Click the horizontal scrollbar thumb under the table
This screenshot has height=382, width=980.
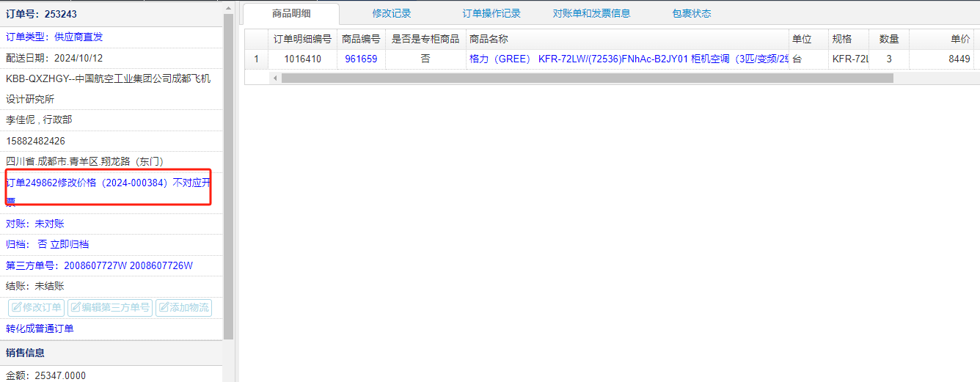point(587,78)
